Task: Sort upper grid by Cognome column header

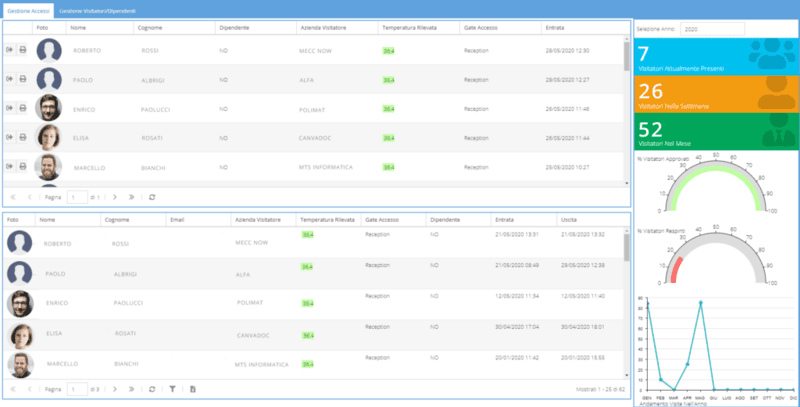Action: click(x=150, y=27)
